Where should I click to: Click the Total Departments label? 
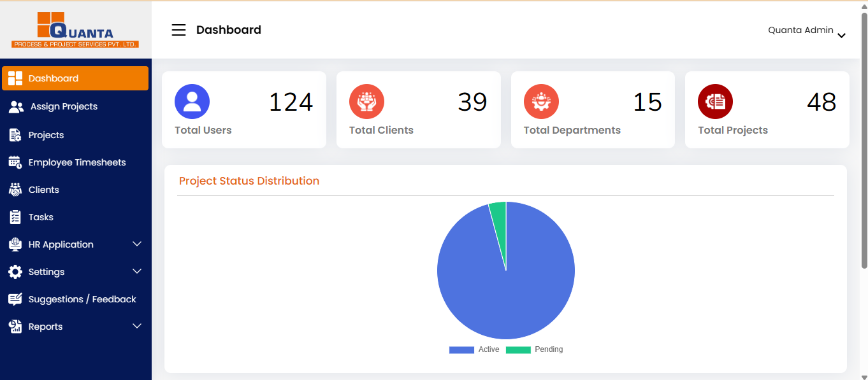(x=572, y=130)
